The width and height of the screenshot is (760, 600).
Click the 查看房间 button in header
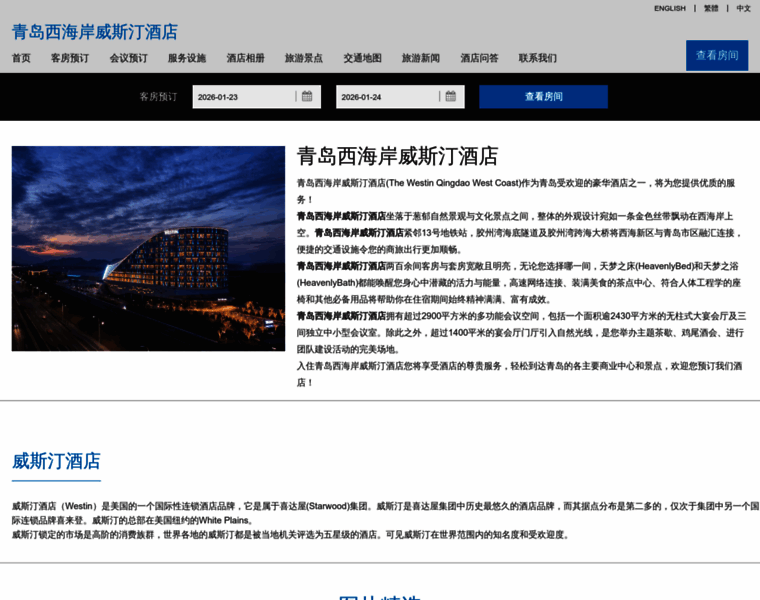(717, 55)
